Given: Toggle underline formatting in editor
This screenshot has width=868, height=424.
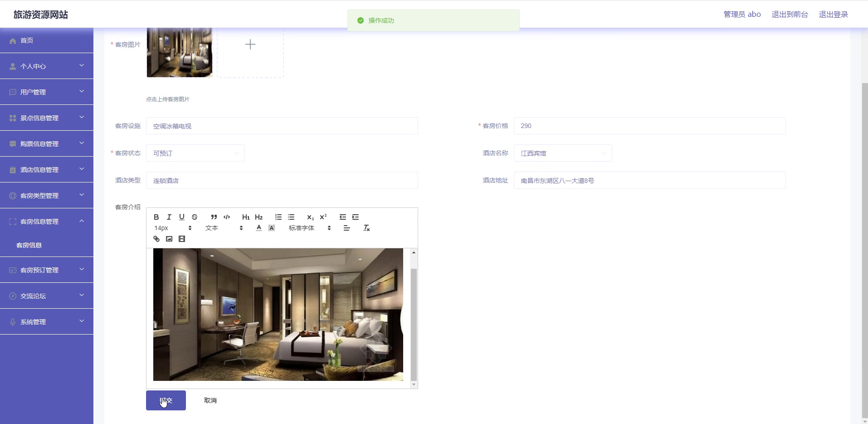Looking at the screenshot, I should click(182, 217).
